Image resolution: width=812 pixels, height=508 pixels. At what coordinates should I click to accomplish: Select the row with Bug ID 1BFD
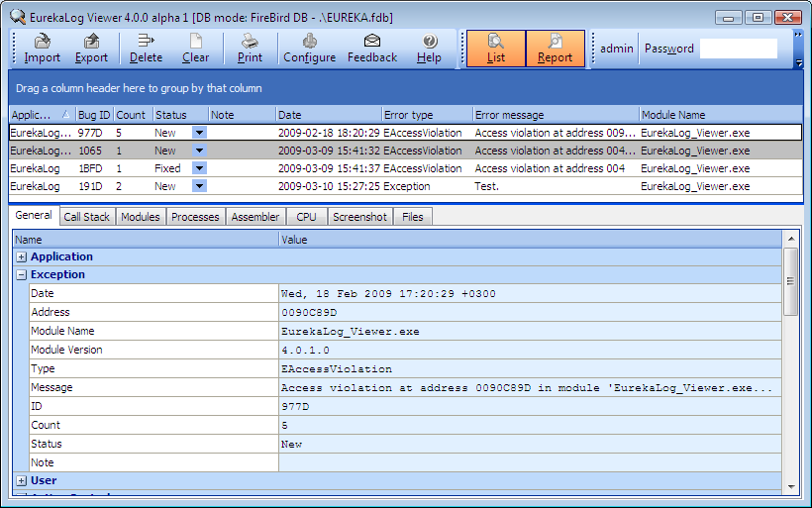pyautogui.click(x=406, y=168)
